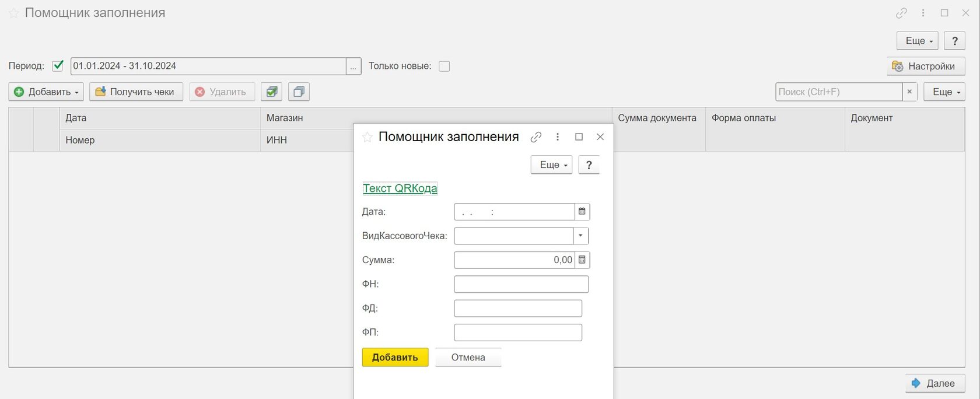Click the help question mark in dialog
Image resolution: width=980 pixels, height=399 pixels.
[589, 165]
